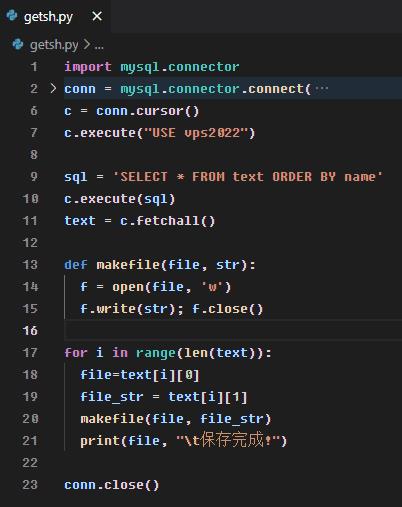Expand the collapsed ellipsis after connect(
Viewport: 402px width, 507px height.
322,88
